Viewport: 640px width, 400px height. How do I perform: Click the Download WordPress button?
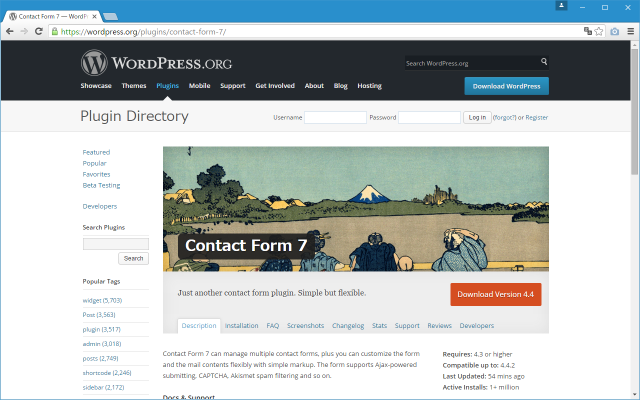pyautogui.click(x=507, y=86)
